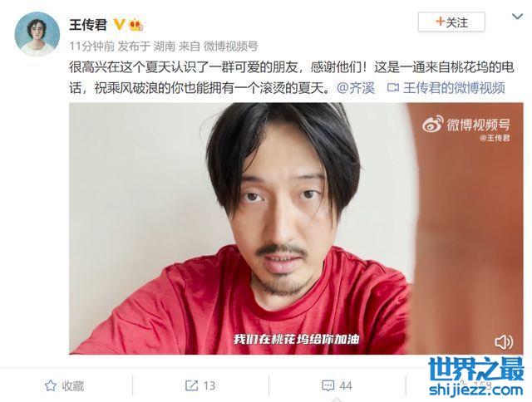
Task: Click the @王传君 watermark text on video
Action: pyautogui.click(x=495, y=138)
